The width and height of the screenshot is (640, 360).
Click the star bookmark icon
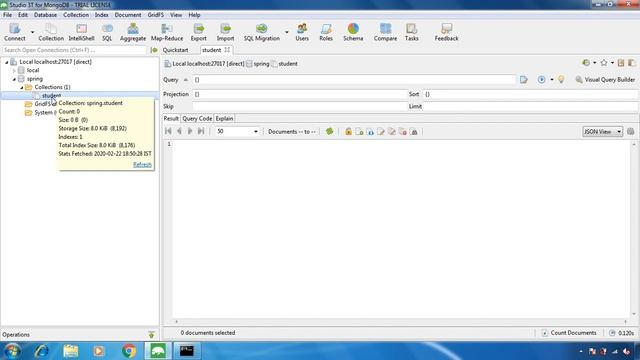pos(604,63)
